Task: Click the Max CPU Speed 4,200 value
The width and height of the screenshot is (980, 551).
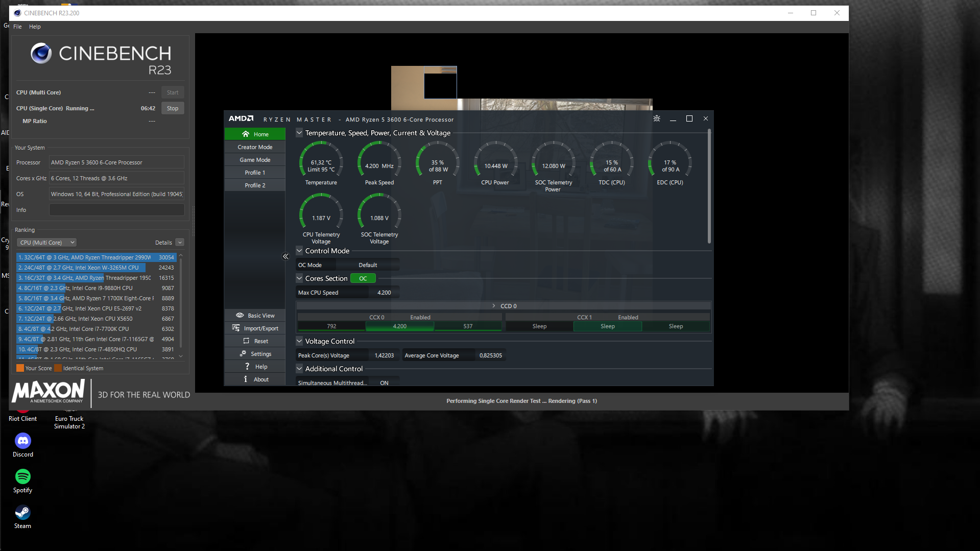Action: [384, 293]
